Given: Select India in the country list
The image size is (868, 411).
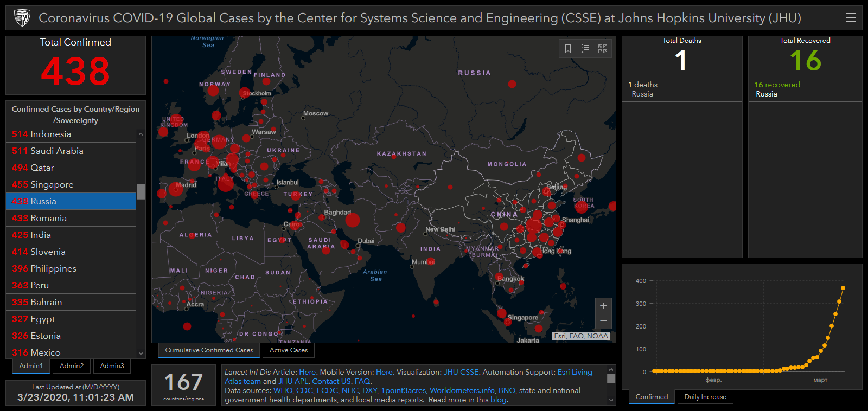Looking at the screenshot, I should [71, 235].
